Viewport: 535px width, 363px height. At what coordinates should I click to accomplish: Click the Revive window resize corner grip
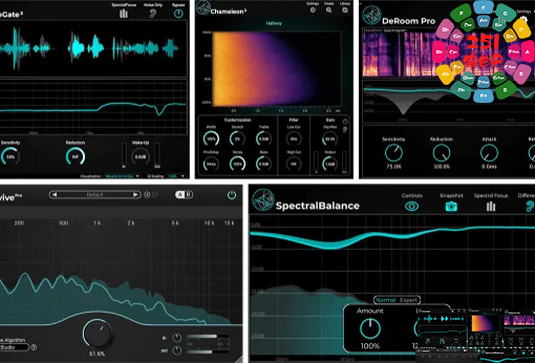point(238,359)
